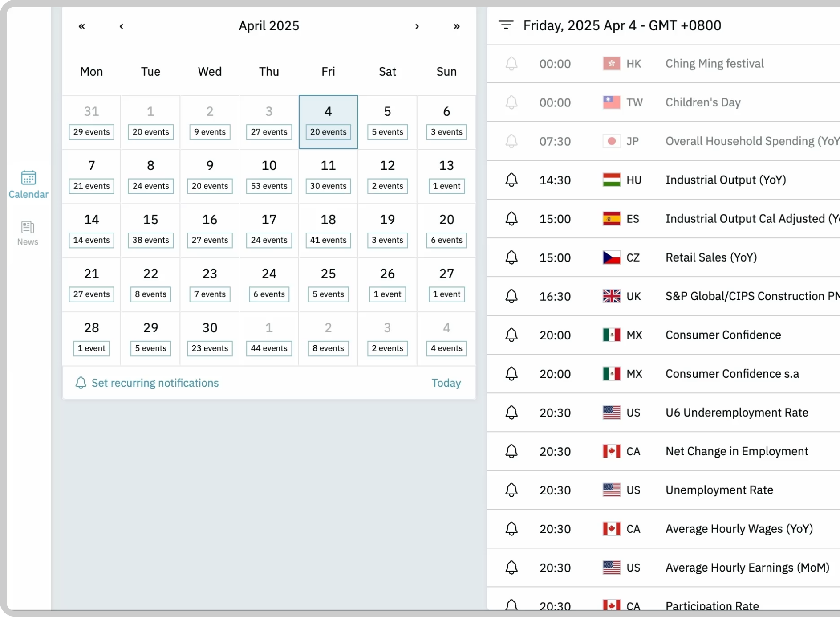Click the Taiwan flag icon
Viewport: 840px width, 617px height.
(611, 102)
